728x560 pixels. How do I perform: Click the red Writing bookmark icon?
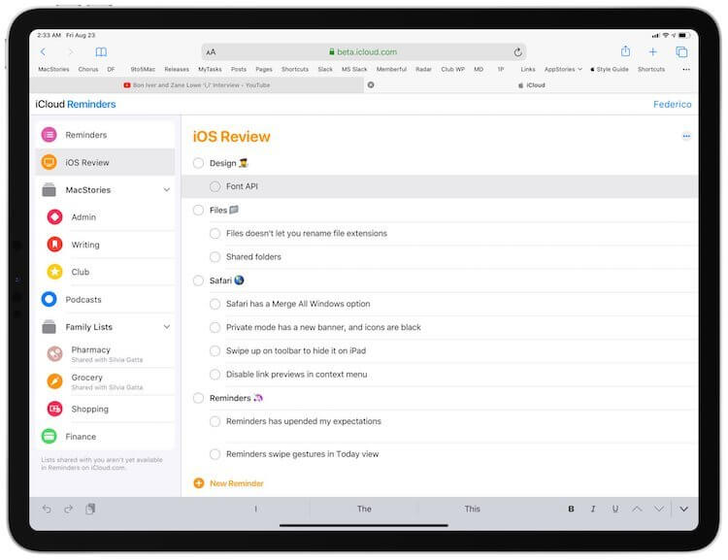click(x=54, y=245)
